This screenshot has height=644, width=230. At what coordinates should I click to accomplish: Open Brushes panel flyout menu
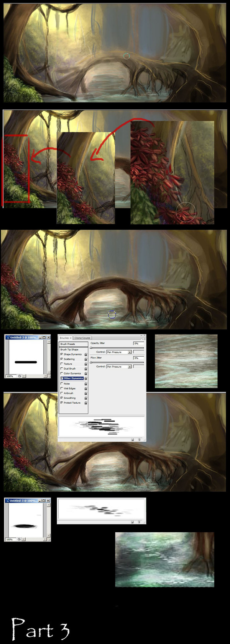point(143,338)
